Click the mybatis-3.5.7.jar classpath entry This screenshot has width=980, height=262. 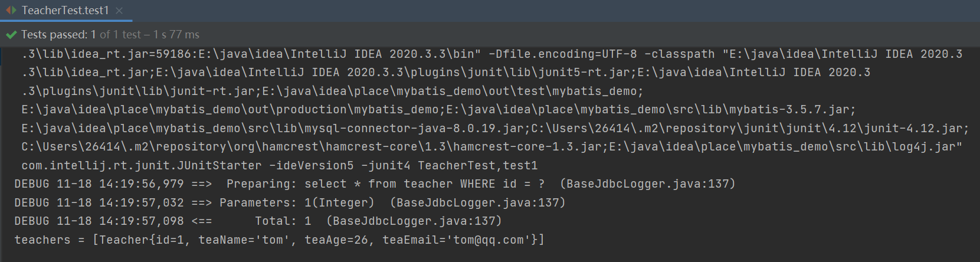tap(789, 110)
